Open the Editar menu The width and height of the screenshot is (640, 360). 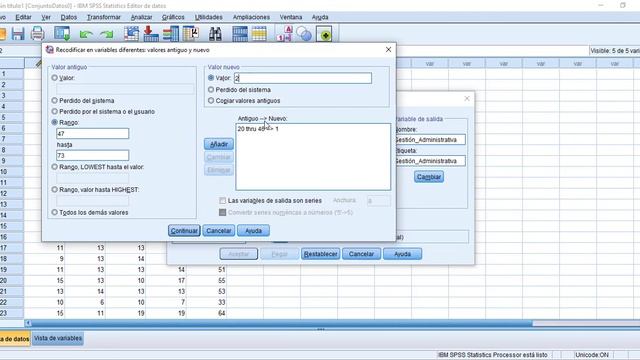coord(23,17)
